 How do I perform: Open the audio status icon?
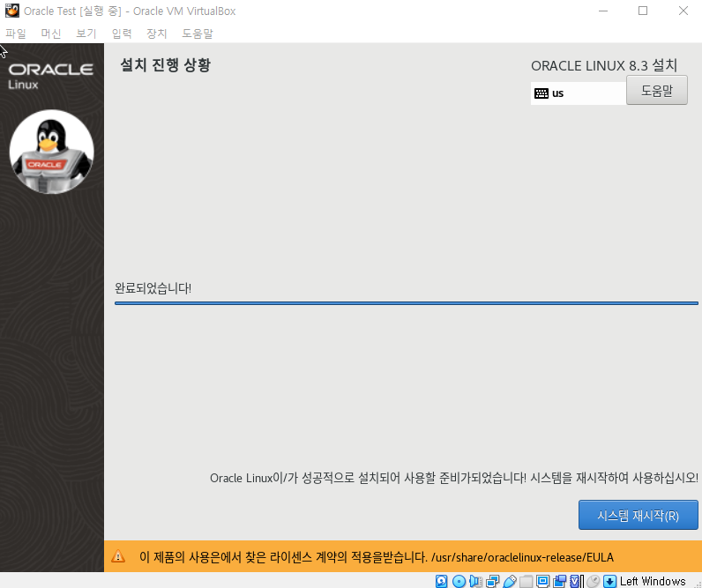(475, 581)
